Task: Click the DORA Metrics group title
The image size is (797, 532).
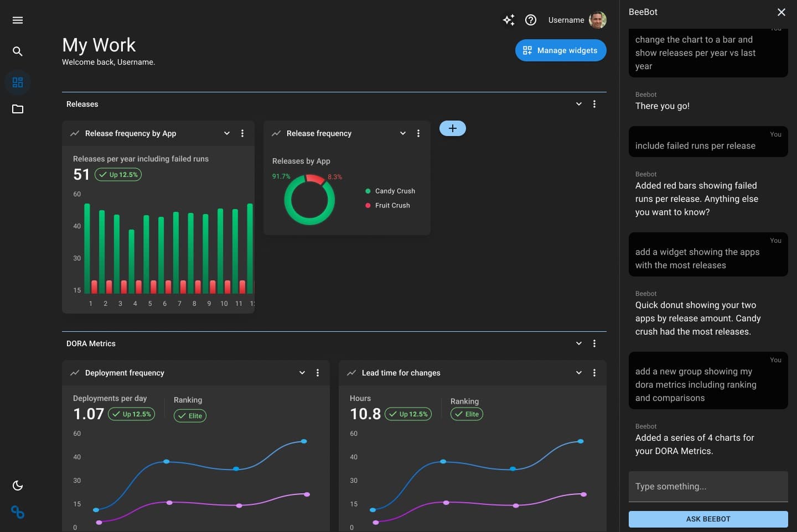Action: pos(91,343)
